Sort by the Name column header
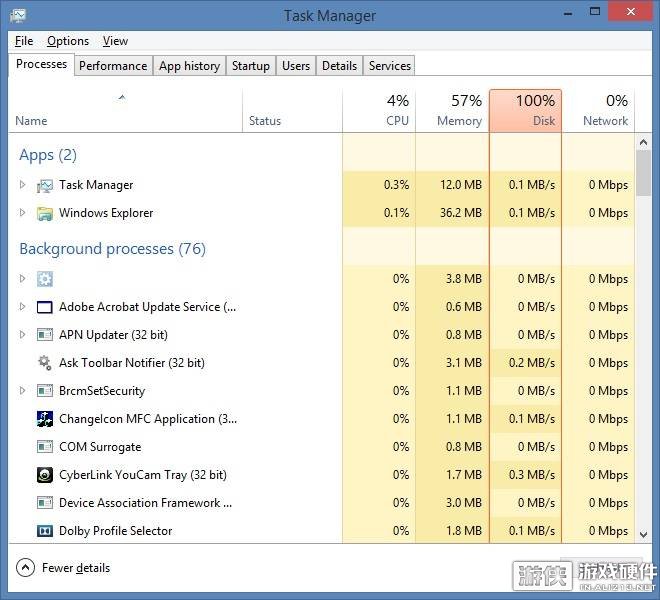This screenshot has width=660, height=600. (125, 111)
